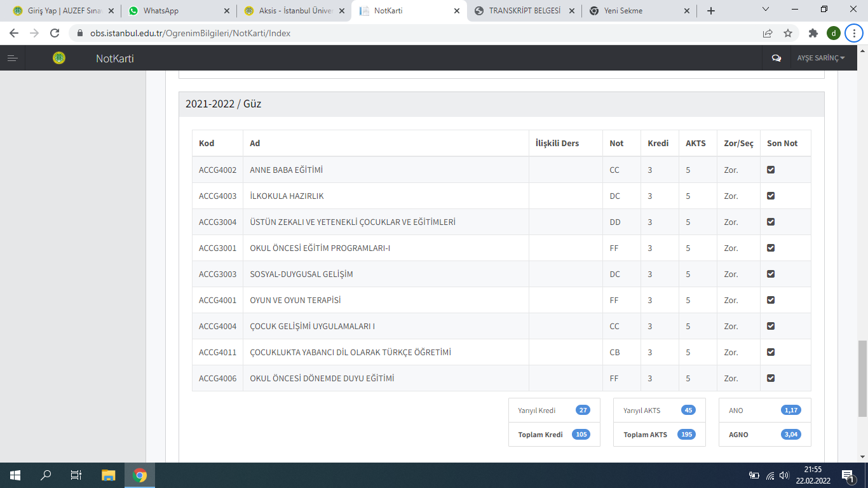Open the tab search dropdown arrow
This screenshot has height=488, width=868.
pyautogui.click(x=765, y=10)
